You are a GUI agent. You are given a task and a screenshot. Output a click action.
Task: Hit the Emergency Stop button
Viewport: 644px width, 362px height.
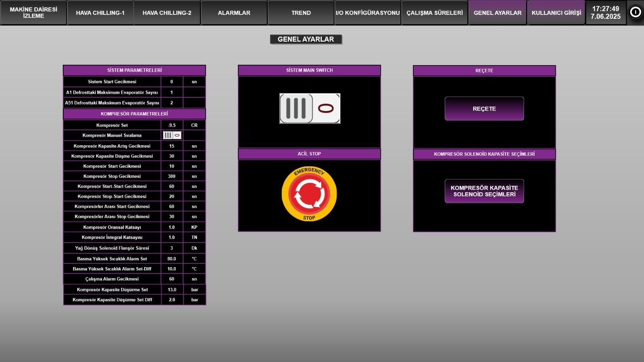(309, 194)
